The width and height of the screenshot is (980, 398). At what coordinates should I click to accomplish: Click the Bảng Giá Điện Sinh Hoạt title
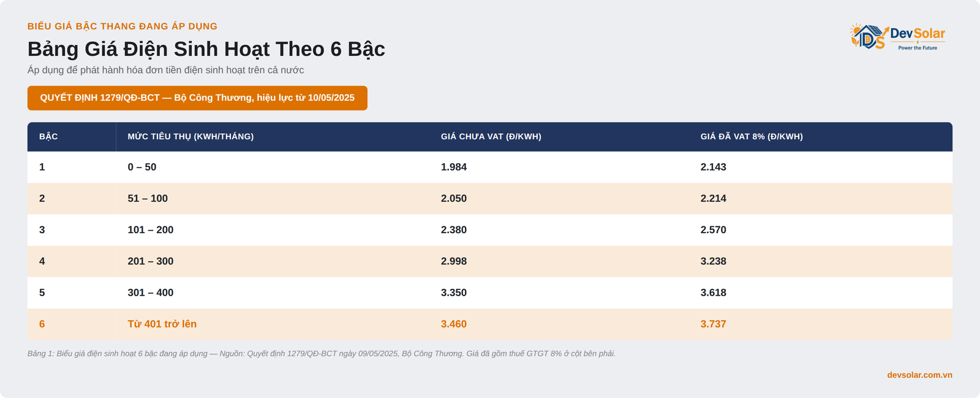206,49
